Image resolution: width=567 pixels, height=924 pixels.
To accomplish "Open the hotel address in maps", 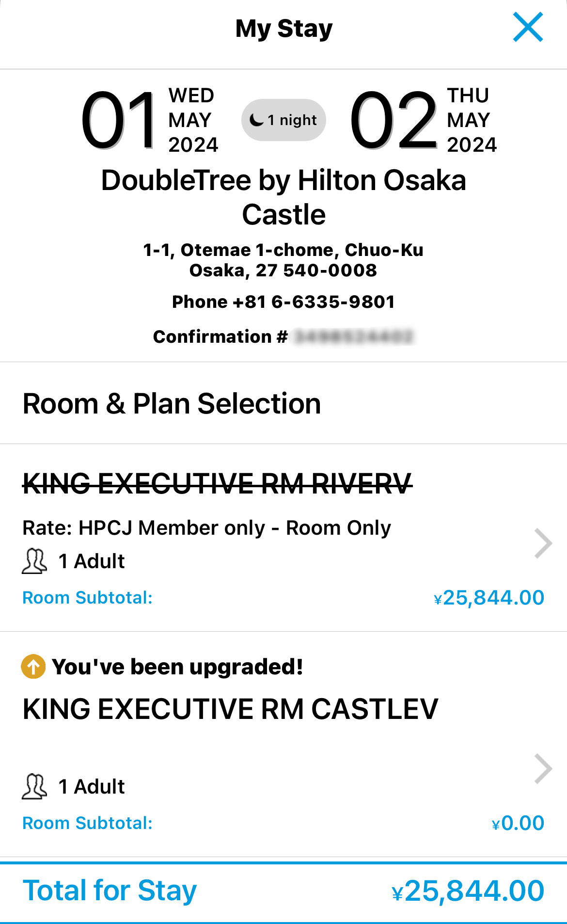I will (x=283, y=260).
